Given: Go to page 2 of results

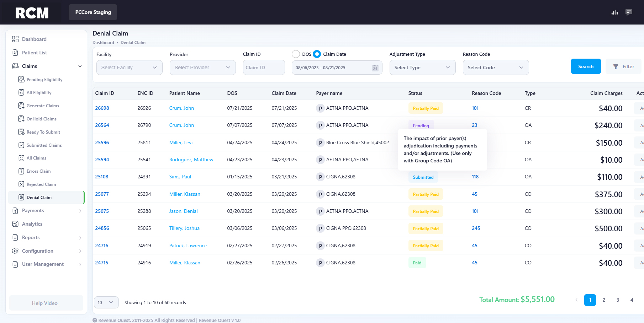Looking at the screenshot, I should pyautogui.click(x=604, y=300).
